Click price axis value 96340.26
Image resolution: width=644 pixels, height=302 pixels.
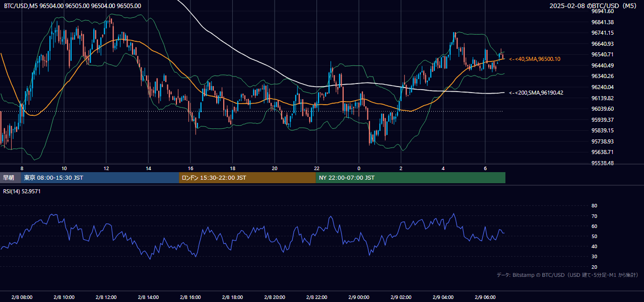click(x=603, y=76)
